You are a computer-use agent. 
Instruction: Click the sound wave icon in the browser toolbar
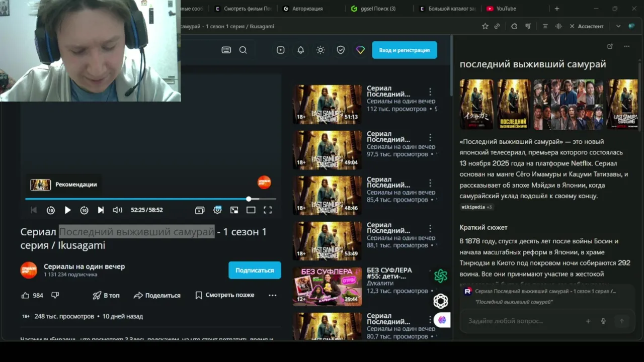tap(558, 26)
